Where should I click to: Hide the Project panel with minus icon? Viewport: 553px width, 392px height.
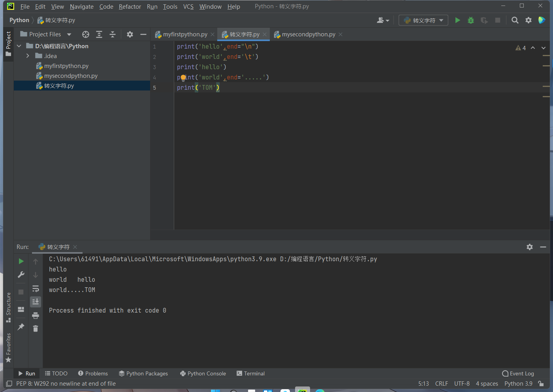coord(143,34)
